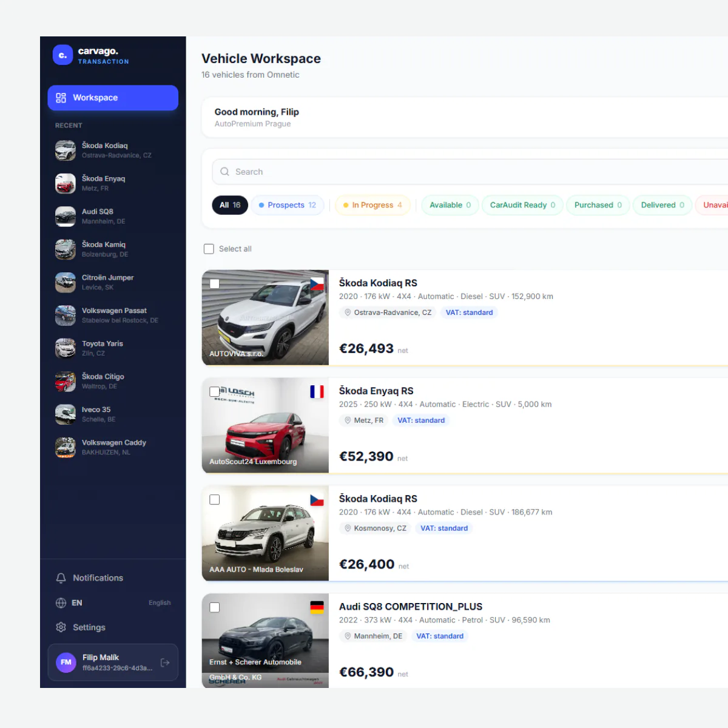
Task: Click location pin beside Ostrava-Radvanice, CZ
Action: [348, 312]
